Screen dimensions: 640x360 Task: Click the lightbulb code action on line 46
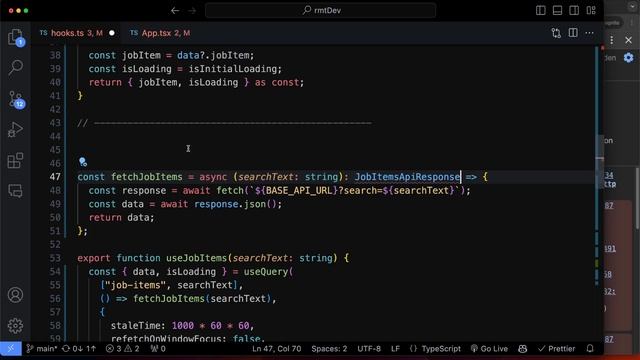click(x=83, y=162)
